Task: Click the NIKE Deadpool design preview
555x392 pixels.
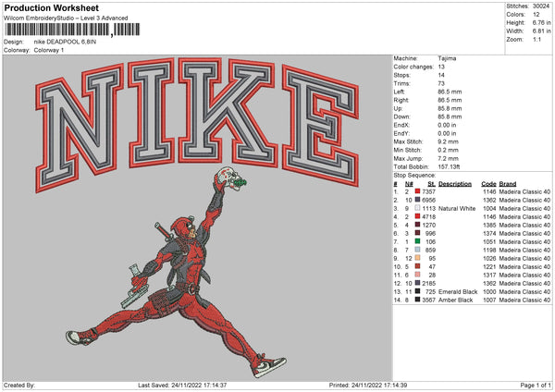Action: pos(198,218)
